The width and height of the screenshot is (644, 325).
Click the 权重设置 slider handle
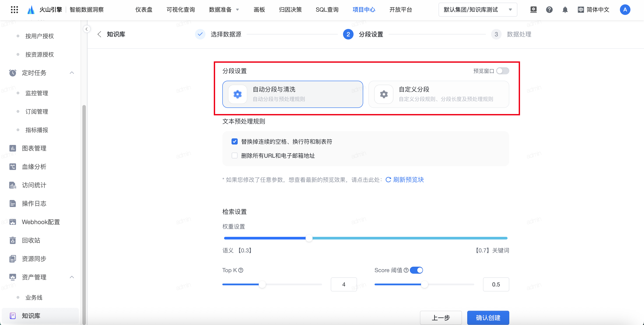[309, 238]
